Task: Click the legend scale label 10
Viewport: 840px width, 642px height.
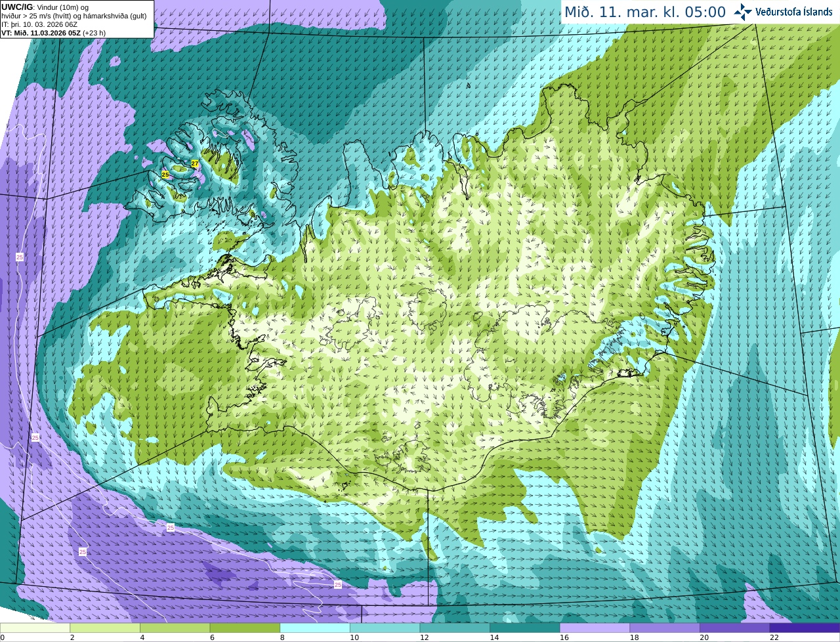Action: pyautogui.click(x=354, y=637)
